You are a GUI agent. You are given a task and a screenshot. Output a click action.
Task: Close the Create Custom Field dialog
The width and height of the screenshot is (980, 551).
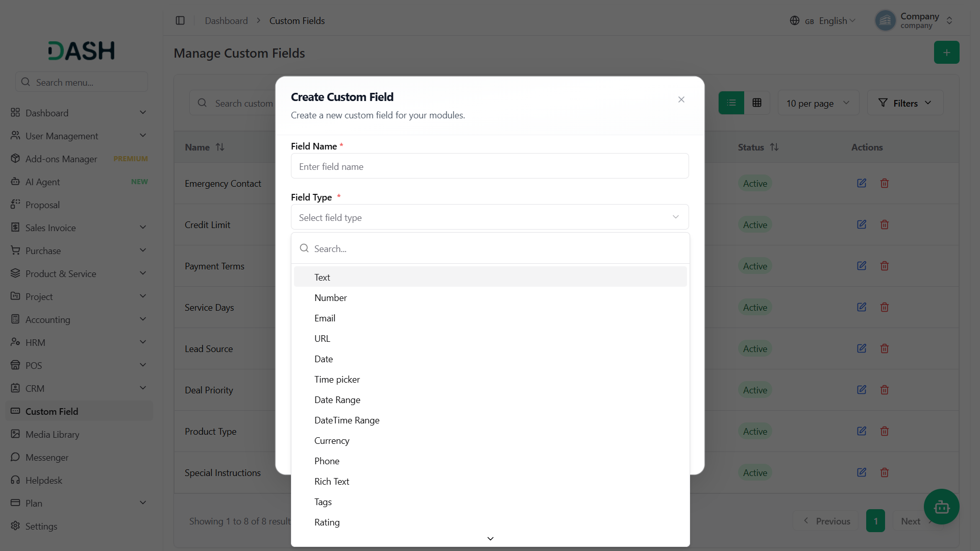coord(681,99)
